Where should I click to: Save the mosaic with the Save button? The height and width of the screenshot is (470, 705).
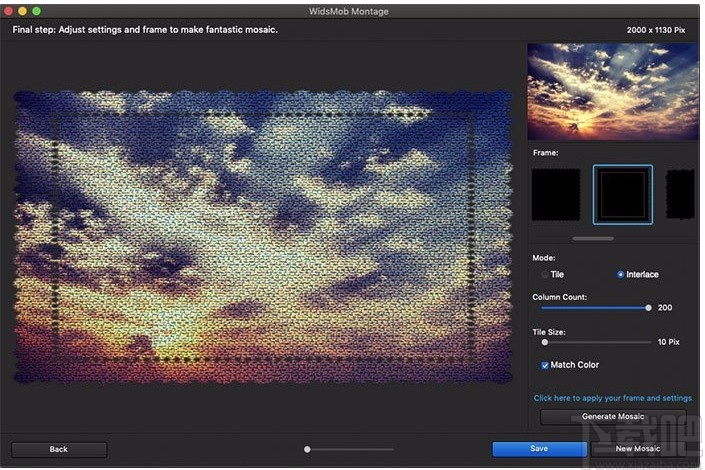(x=539, y=449)
